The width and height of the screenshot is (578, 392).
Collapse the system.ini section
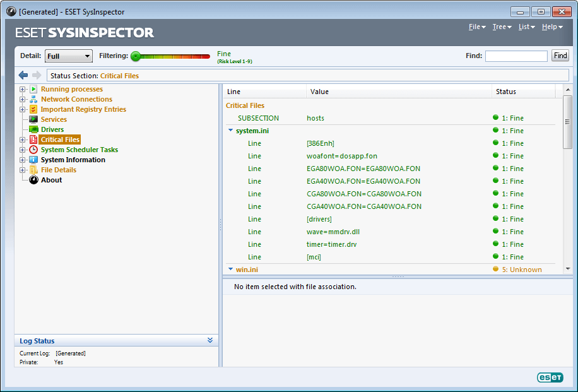(230, 131)
